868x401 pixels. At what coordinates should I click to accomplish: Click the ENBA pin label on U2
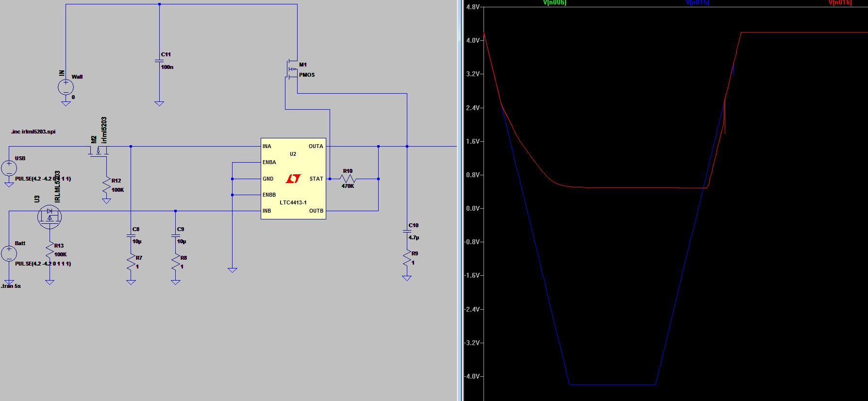[269, 162]
